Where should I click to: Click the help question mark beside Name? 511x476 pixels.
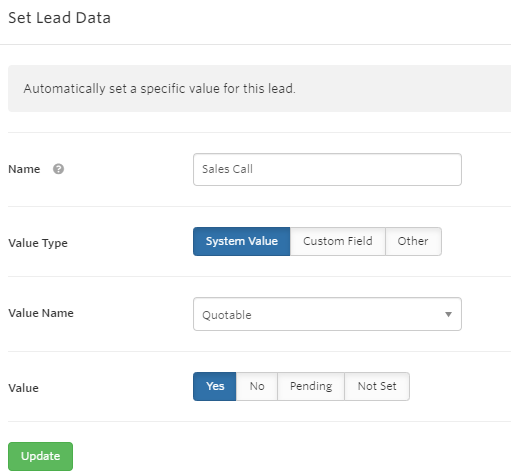pos(58,169)
